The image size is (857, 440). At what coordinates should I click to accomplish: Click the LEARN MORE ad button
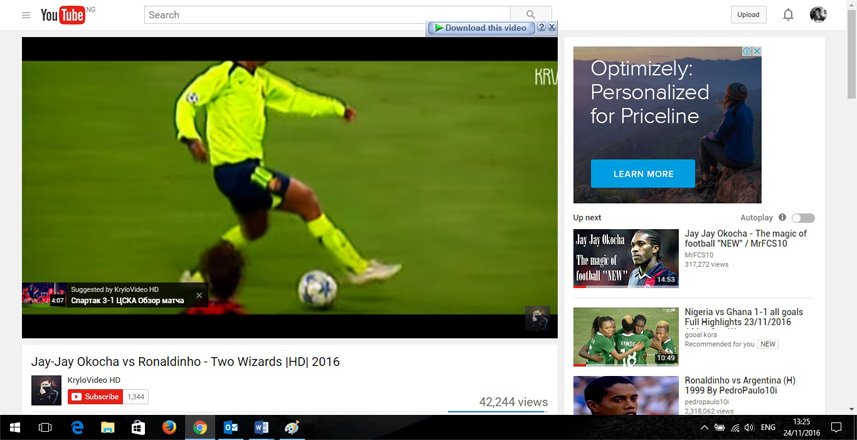[x=643, y=174]
